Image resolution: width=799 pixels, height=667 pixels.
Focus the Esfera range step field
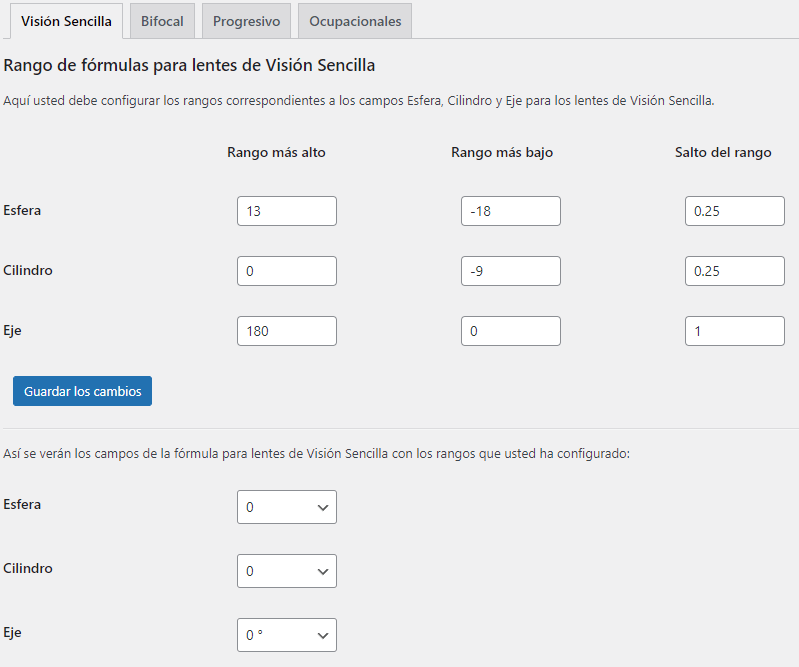click(734, 211)
